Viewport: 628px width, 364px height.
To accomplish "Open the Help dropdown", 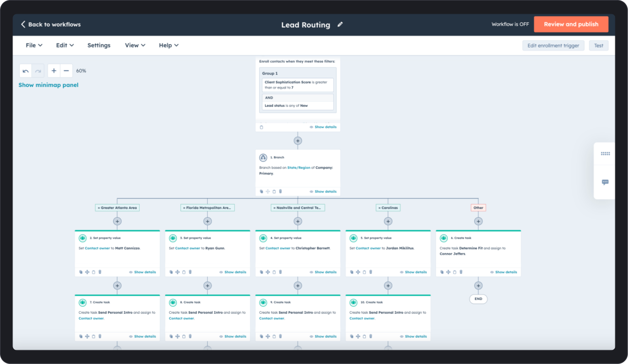I will 168,45.
